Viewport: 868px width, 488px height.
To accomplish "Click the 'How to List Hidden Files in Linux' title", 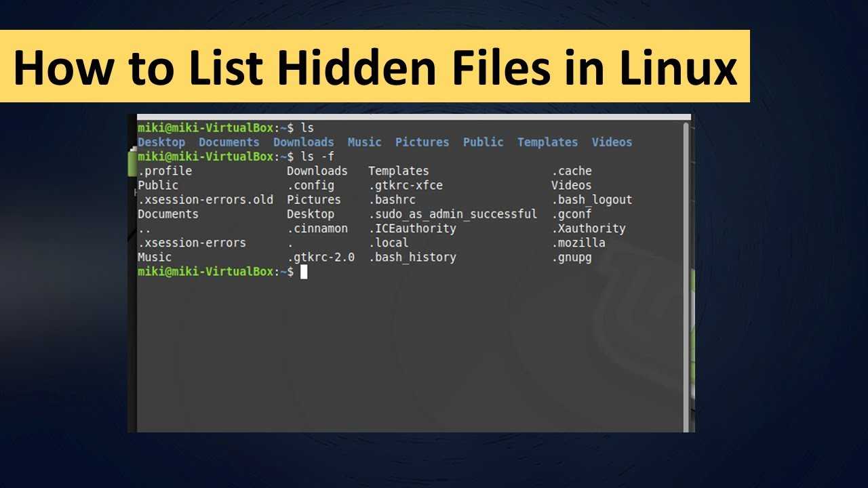I will pyautogui.click(x=375, y=68).
